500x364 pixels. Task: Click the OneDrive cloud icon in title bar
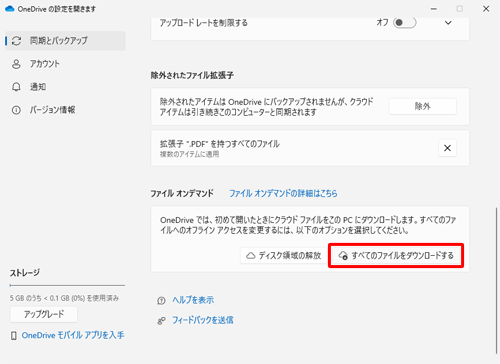pyautogui.click(x=10, y=9)
